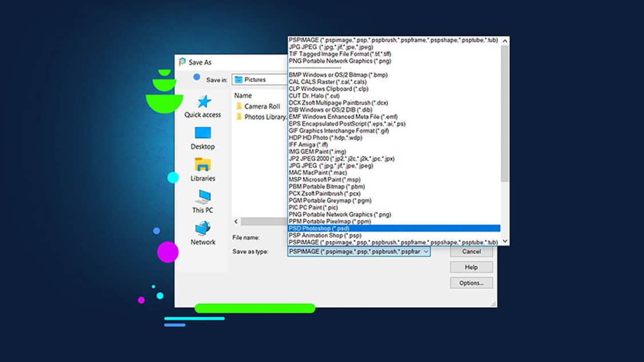Select MSP Microsoft Paint format
The height and width of the screenshot is (362, 644).
click(394, 180)
